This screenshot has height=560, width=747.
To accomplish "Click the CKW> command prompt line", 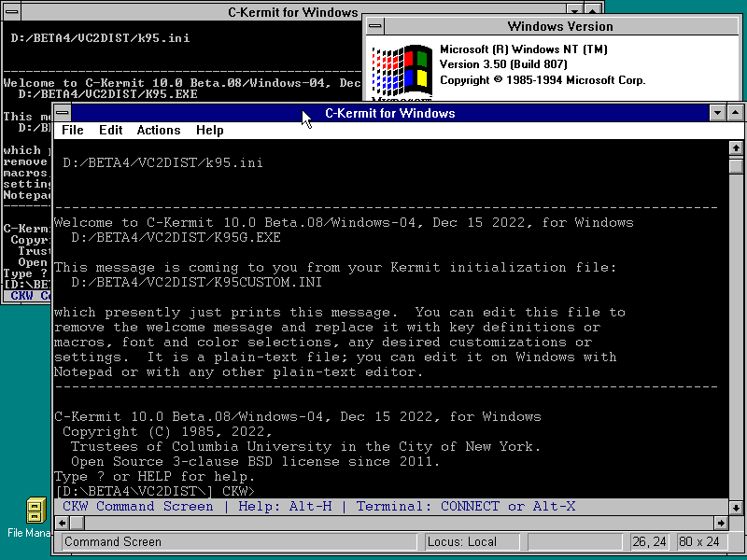I will pyautogui.click(x=155, y=491).
